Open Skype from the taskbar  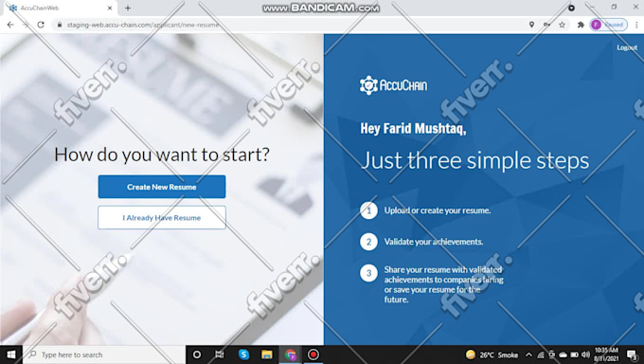243,355
